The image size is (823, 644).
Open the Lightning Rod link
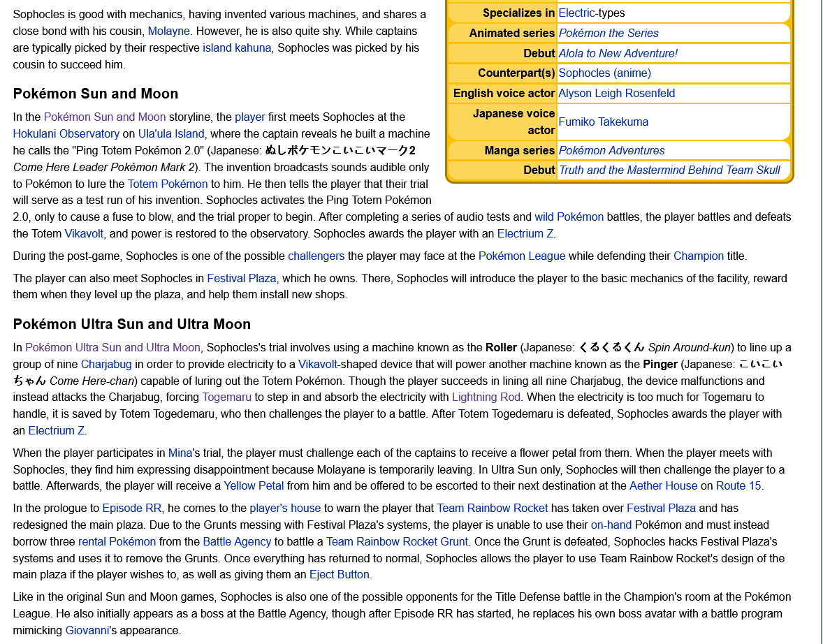[486, 397]
